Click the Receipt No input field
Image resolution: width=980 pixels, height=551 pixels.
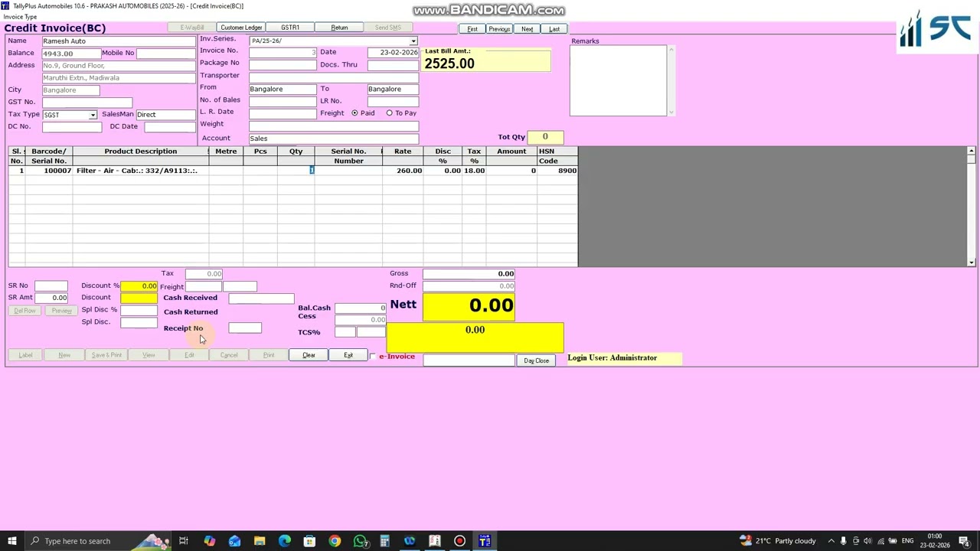[x=245, y=328]
